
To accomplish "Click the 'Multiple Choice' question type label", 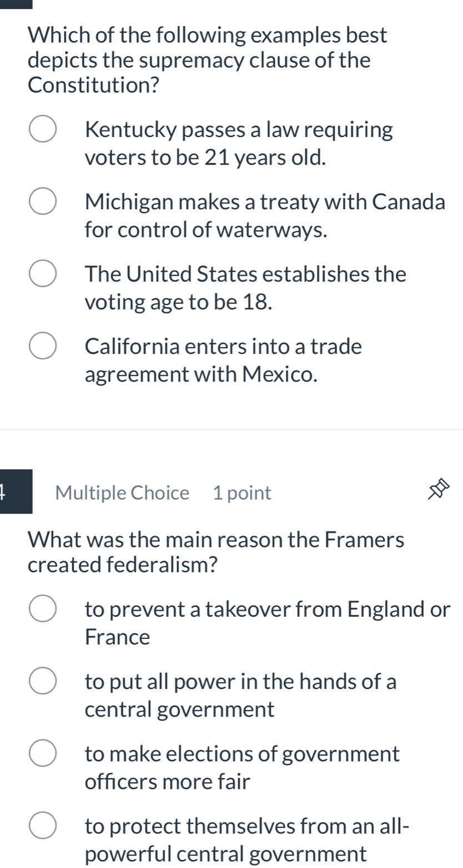I will click(x=122, y=493).
